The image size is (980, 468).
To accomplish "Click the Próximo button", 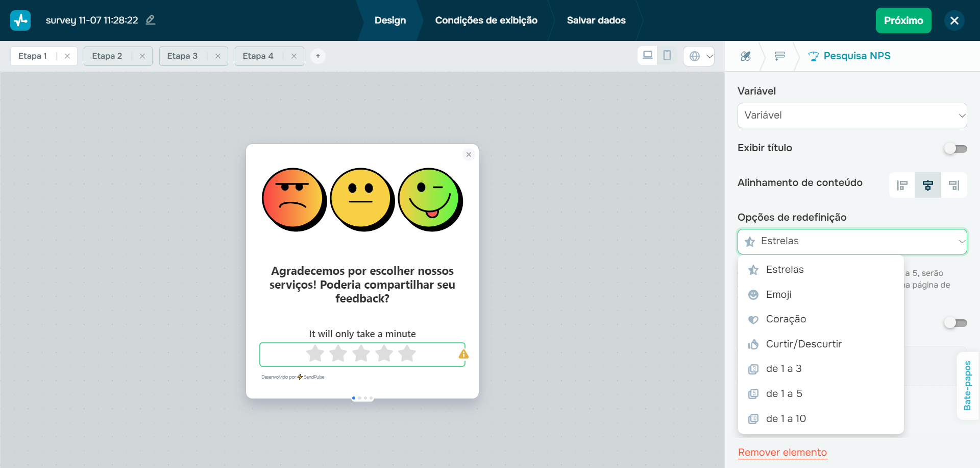I will point(903,20).
